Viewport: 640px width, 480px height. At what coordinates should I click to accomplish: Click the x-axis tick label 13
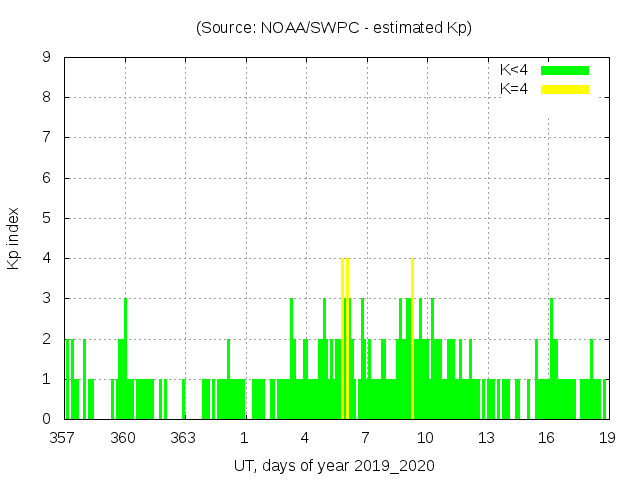point(486,438)
